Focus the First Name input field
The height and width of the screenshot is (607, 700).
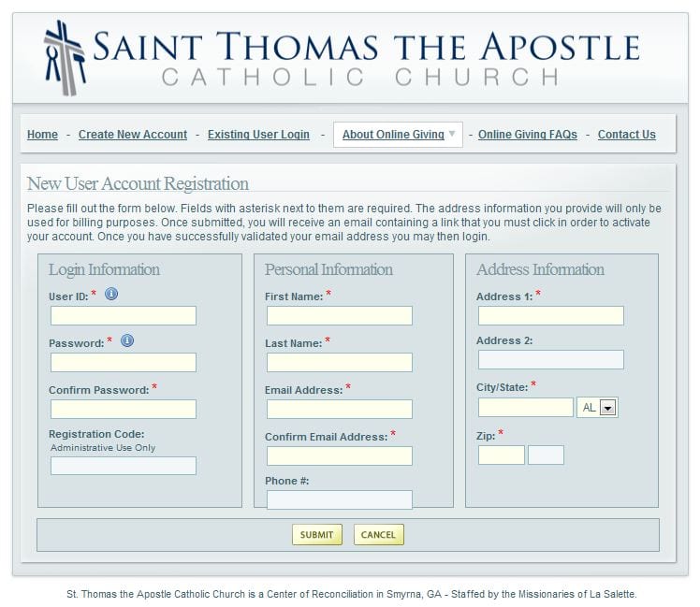click(x=340, y=315)
